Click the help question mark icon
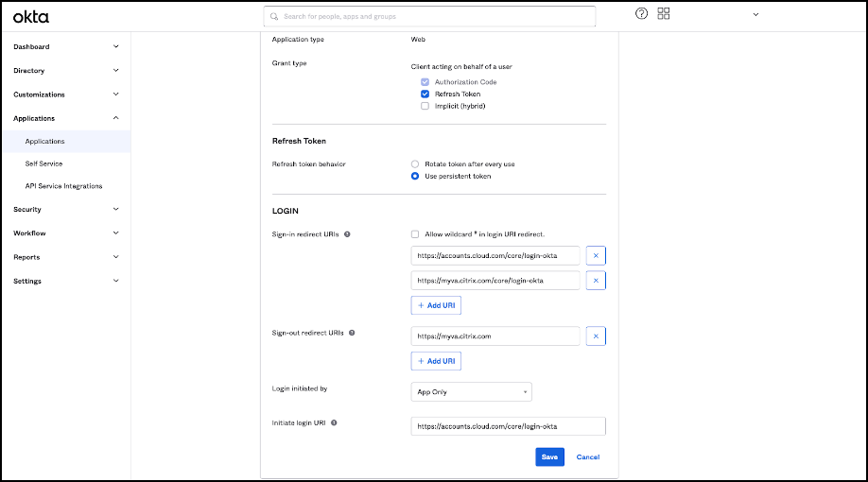The image size is (868, 482). tap(642, 14)
